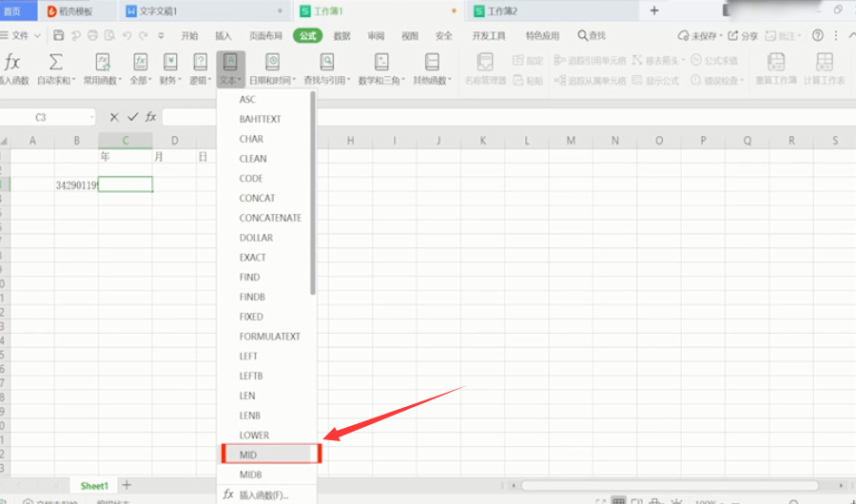The height and width of the screenshot is (504, 856).
Task: Click the Print icon in quick toolbar
Action: pyautogui.click(x=93, y=35)
